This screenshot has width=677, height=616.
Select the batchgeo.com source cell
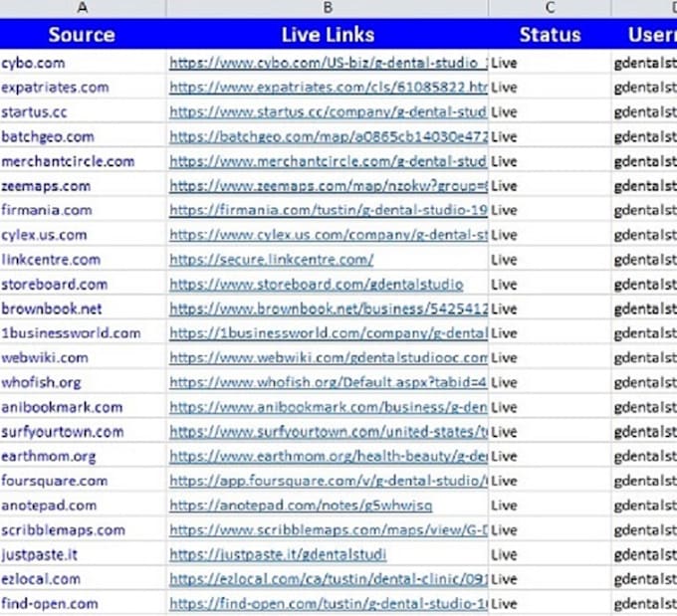click(83, 137)
